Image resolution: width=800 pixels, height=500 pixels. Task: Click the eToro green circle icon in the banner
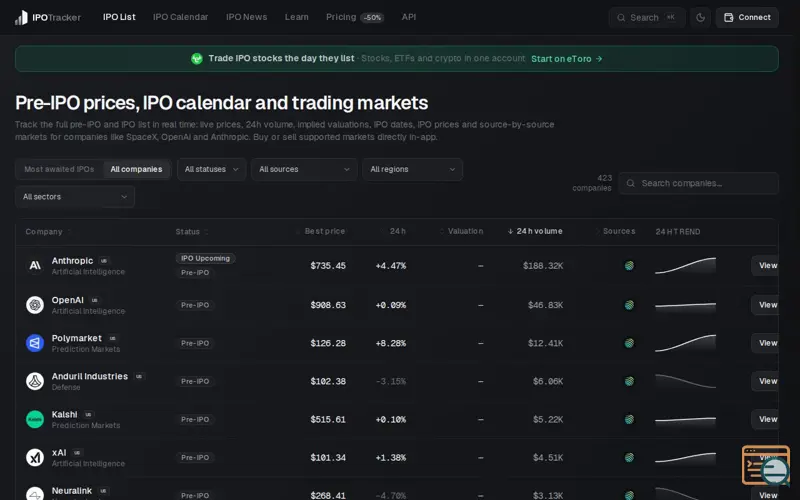point(196,59)
